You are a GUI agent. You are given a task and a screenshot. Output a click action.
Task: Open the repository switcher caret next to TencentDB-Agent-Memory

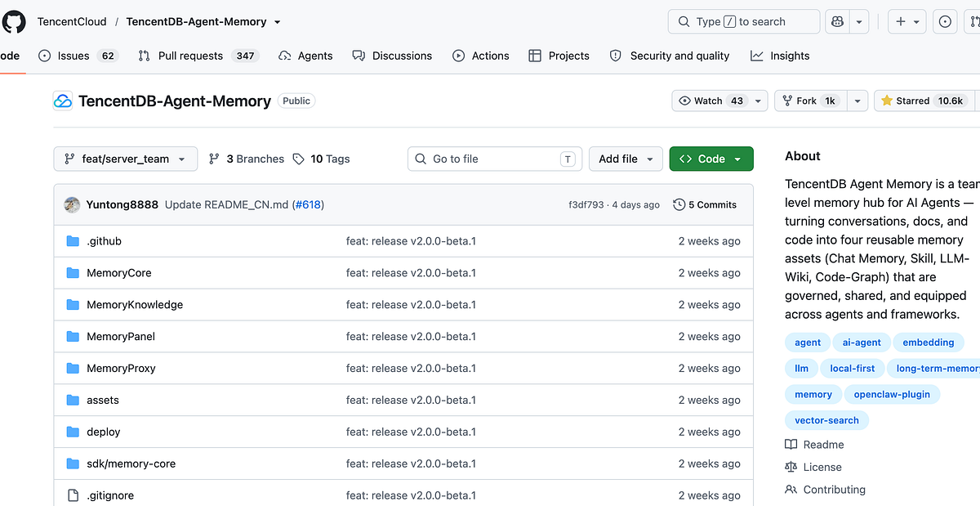click(x=278, y=22)
